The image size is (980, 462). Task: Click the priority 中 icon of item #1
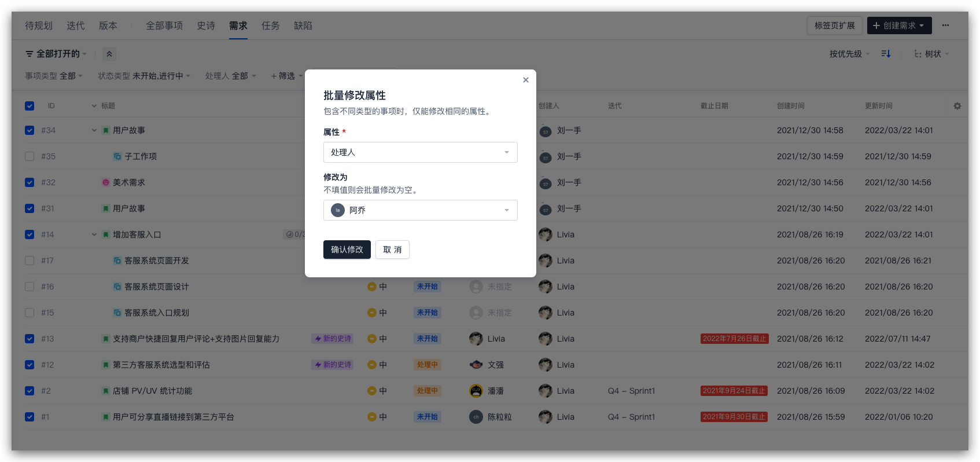click(x=372, y=417)
